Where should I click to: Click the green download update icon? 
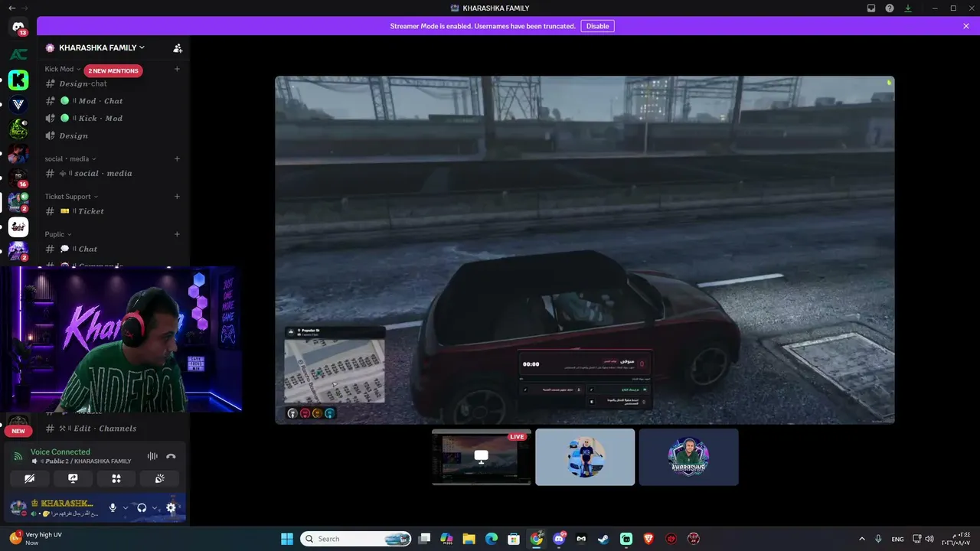coord(908,8)
